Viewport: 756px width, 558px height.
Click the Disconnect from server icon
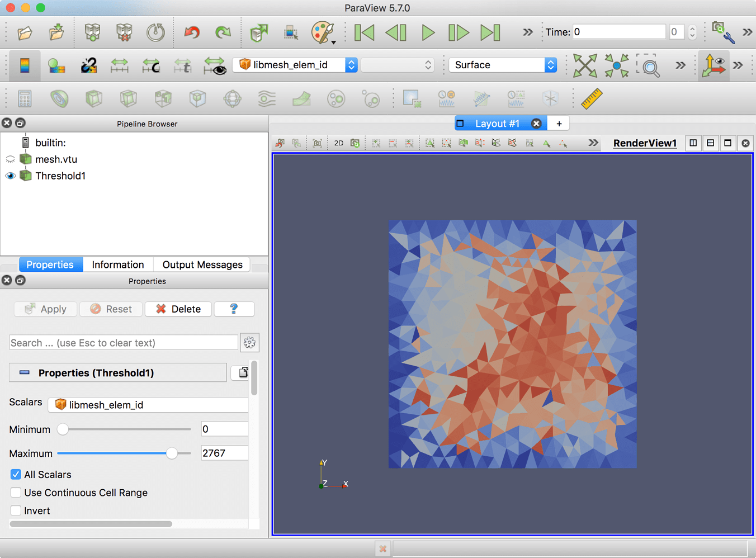coord(124,32)
